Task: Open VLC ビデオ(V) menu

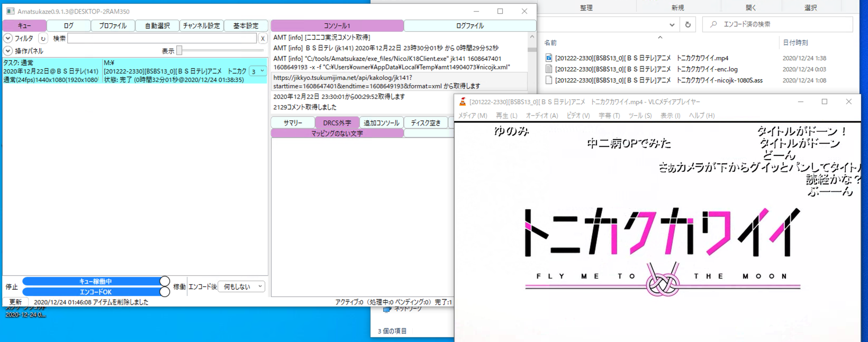Action: click(x=578, y=115)
